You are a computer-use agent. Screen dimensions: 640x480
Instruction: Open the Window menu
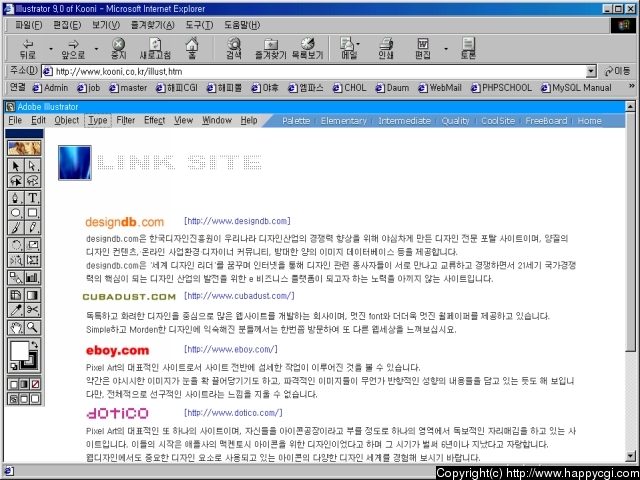217,120
